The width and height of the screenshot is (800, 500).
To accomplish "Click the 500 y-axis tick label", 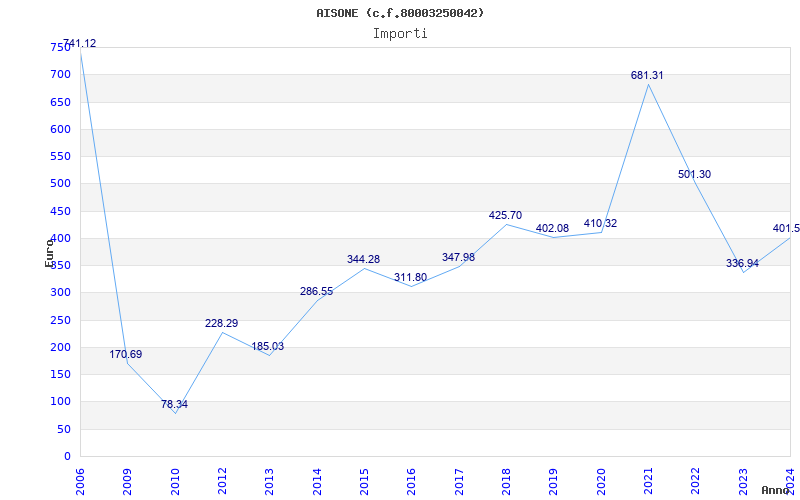I will [60, 184].
